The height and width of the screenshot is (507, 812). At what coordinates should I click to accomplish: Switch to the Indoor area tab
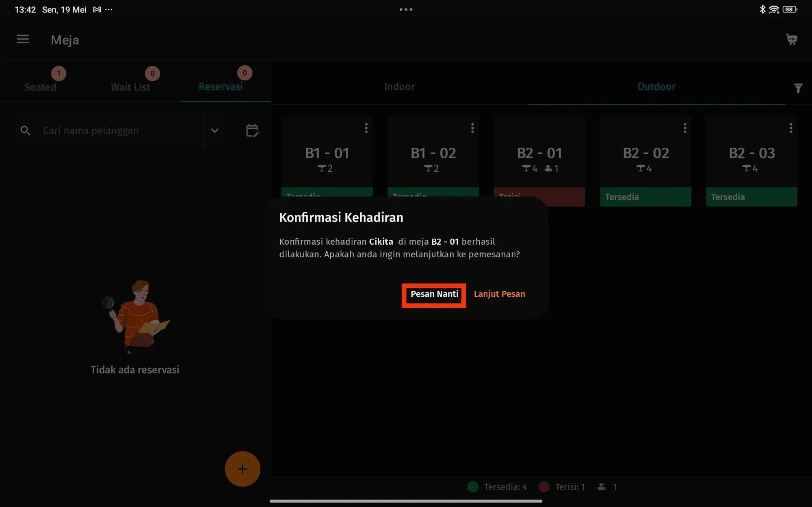pos(399,86)
